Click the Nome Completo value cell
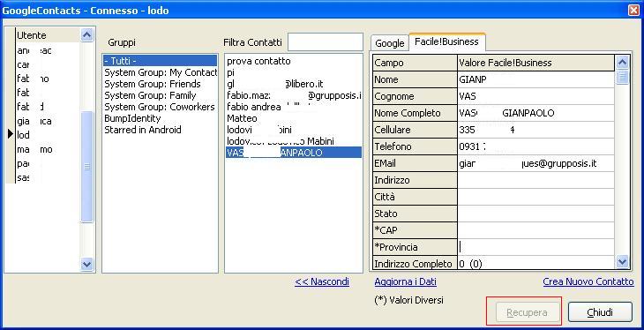Viewport: 644px width, 330px height. tap(535, 113)
